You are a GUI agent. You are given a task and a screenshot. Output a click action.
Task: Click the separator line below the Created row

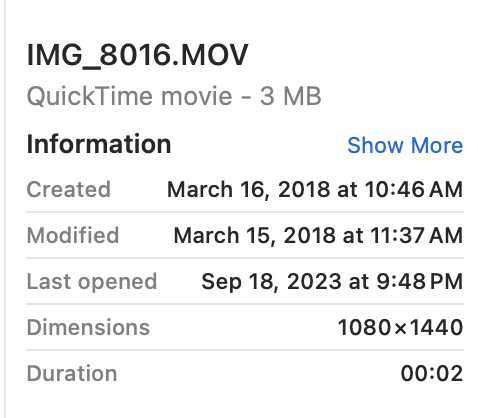pyautogui.click(x=245, y=212)
